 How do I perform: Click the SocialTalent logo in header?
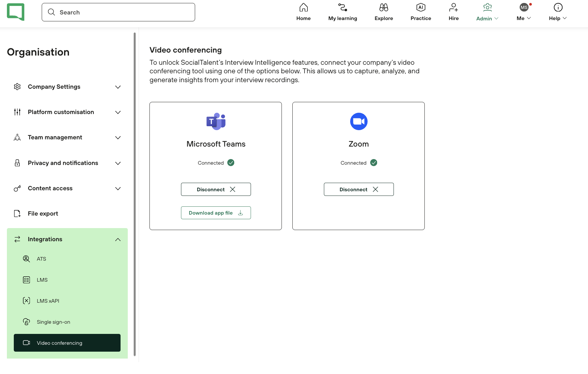tap(15, 12)
